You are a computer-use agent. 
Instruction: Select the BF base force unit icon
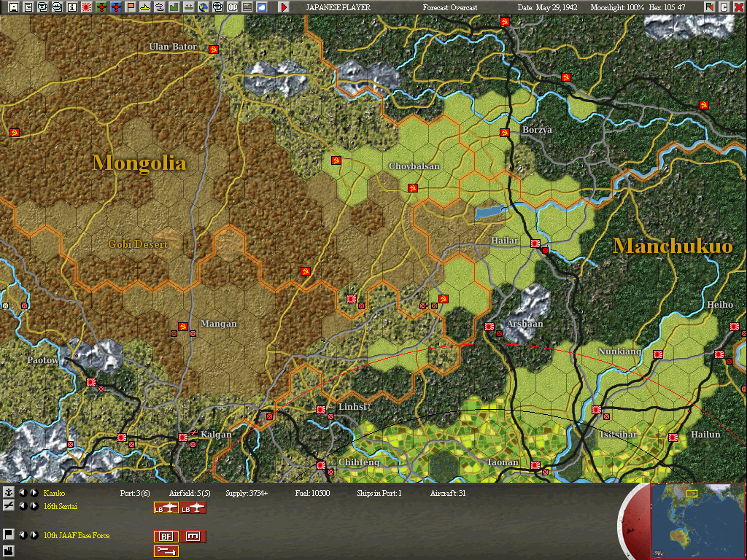pos(166,537)
